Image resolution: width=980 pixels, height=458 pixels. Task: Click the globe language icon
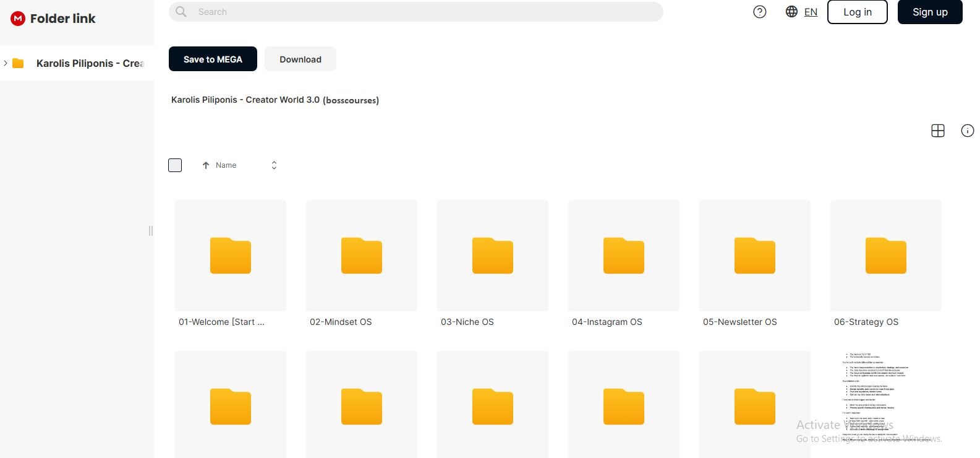point(791,12)
